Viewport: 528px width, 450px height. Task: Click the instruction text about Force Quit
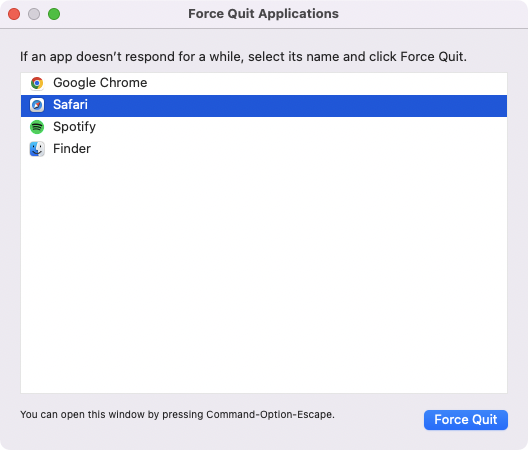tap(243, 57)
